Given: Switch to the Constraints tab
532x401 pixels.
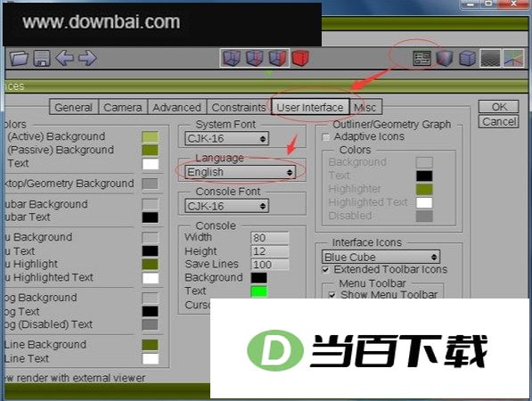Looking at the screenshot, I should pos(239,107).
